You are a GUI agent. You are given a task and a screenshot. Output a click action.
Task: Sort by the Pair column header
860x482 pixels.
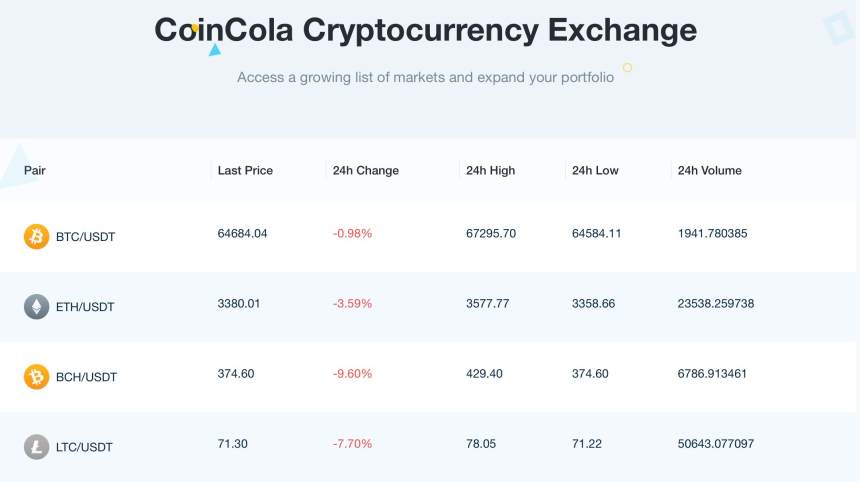pos(35,171)
